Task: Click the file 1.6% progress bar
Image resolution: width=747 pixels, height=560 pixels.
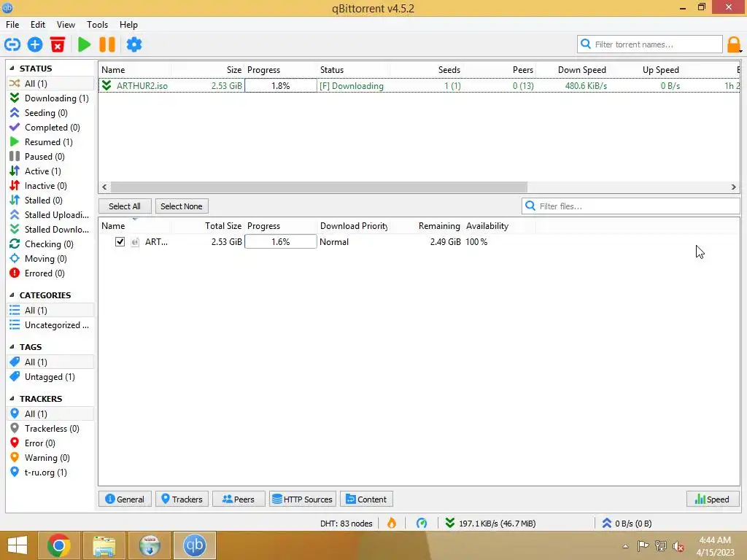Action: (x=281, y=242)
